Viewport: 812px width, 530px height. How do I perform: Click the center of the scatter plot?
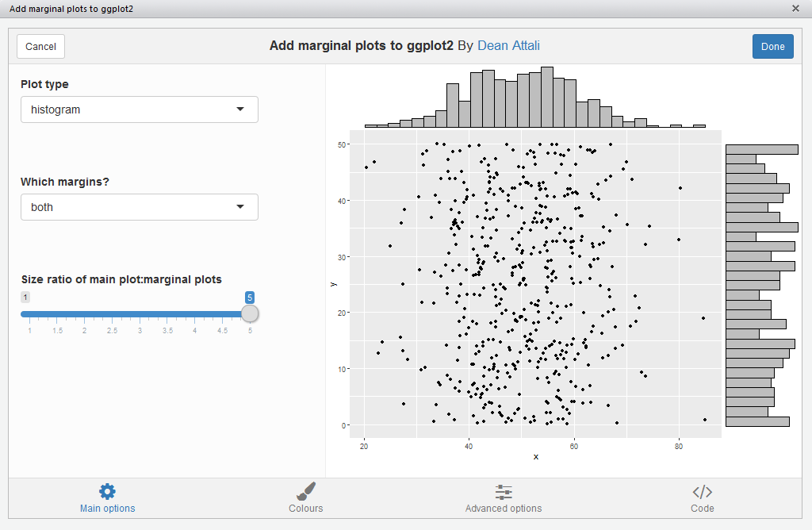pos(535,284)
